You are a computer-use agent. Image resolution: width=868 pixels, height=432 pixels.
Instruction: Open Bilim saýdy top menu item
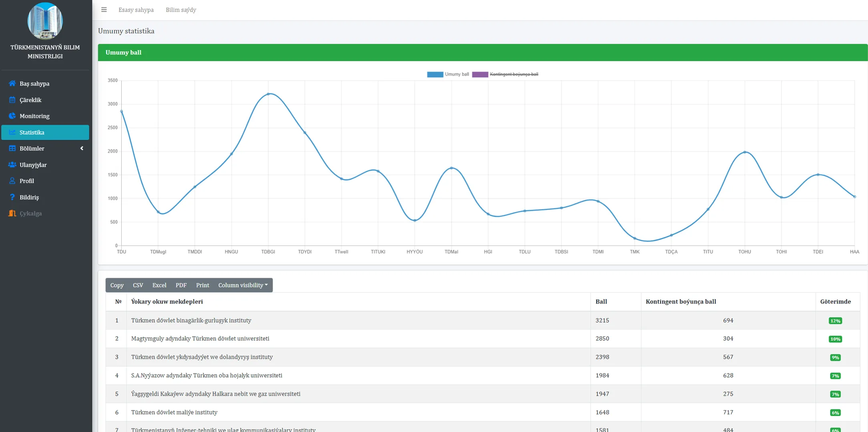point(181,10)
